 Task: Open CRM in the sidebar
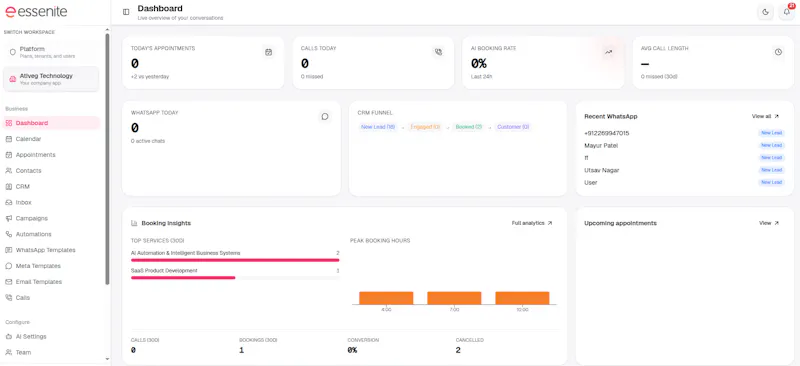tap(51, 187)
